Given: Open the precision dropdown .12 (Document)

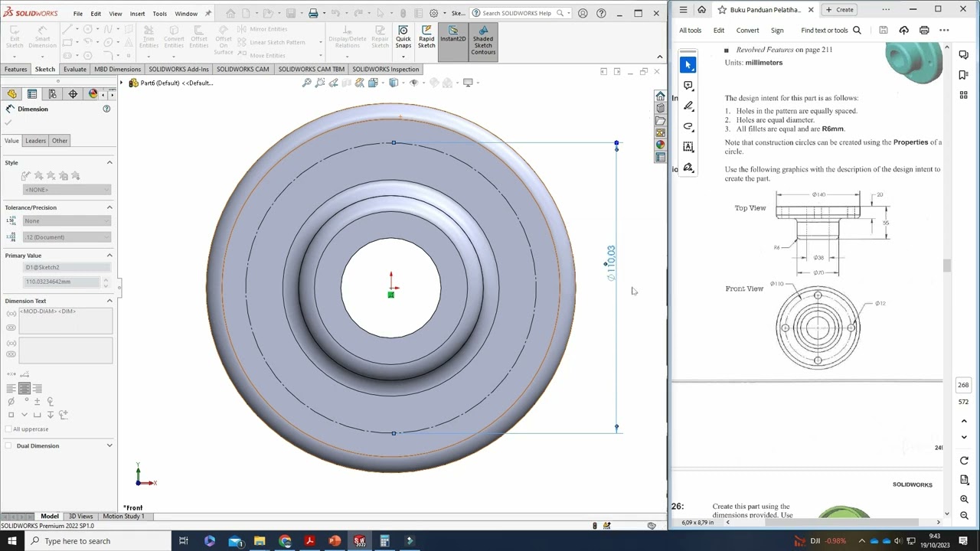Looking at the screenshot, I should coord(67,237).
